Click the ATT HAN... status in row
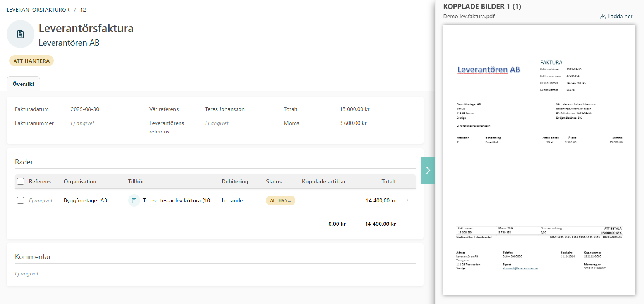 (280, 200)
